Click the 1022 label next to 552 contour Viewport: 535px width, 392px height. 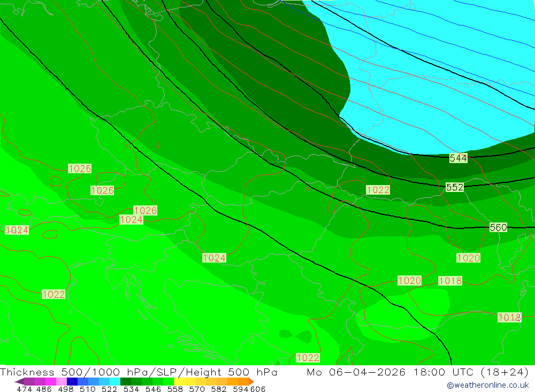click(378, 190)
